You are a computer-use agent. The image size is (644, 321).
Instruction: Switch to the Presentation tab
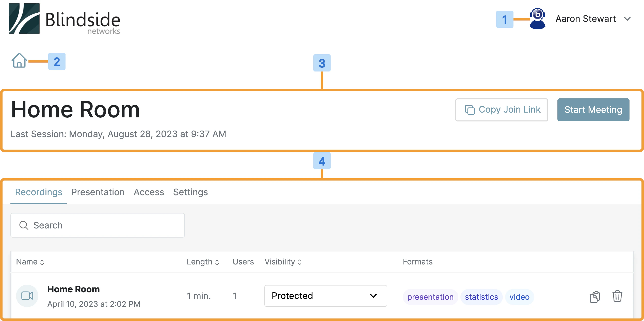click(98, 192)
